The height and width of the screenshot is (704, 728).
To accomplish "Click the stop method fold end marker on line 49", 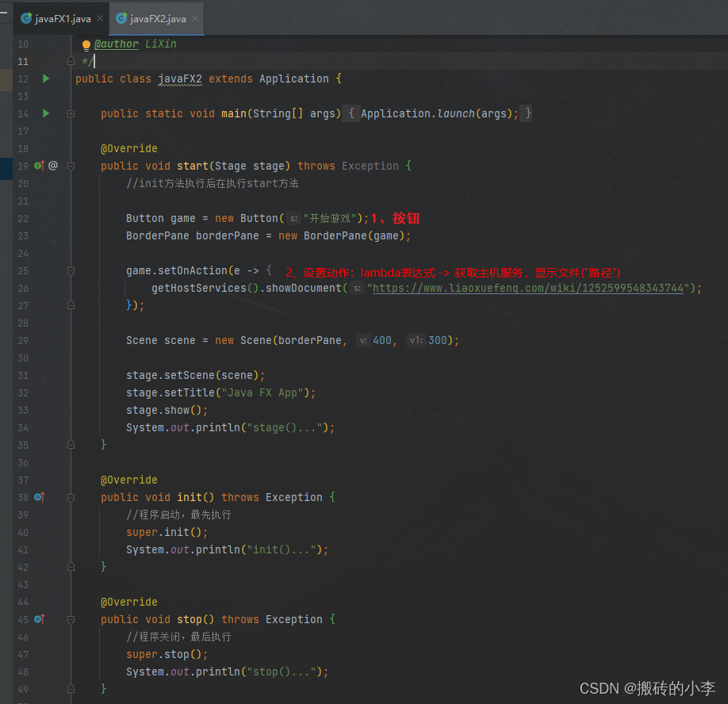I will 71,689.
